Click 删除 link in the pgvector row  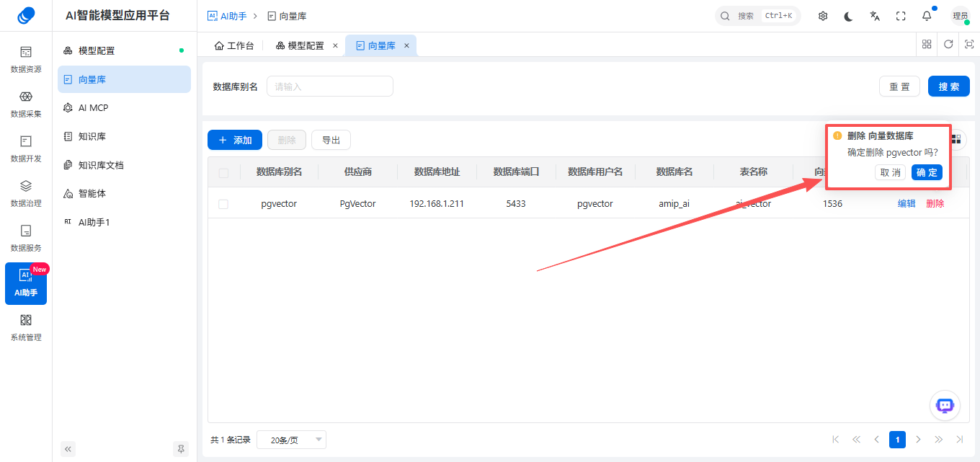(935, 204)
